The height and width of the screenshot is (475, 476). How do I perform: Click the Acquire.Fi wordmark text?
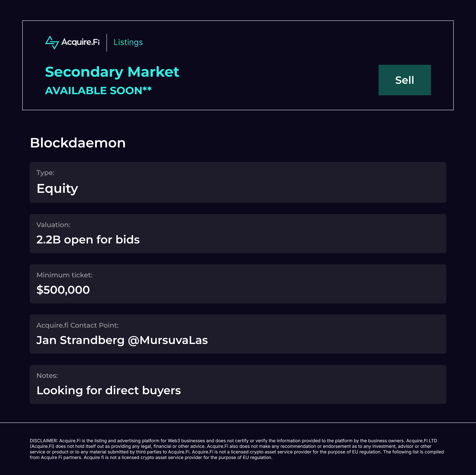click(x=80, y=42)
